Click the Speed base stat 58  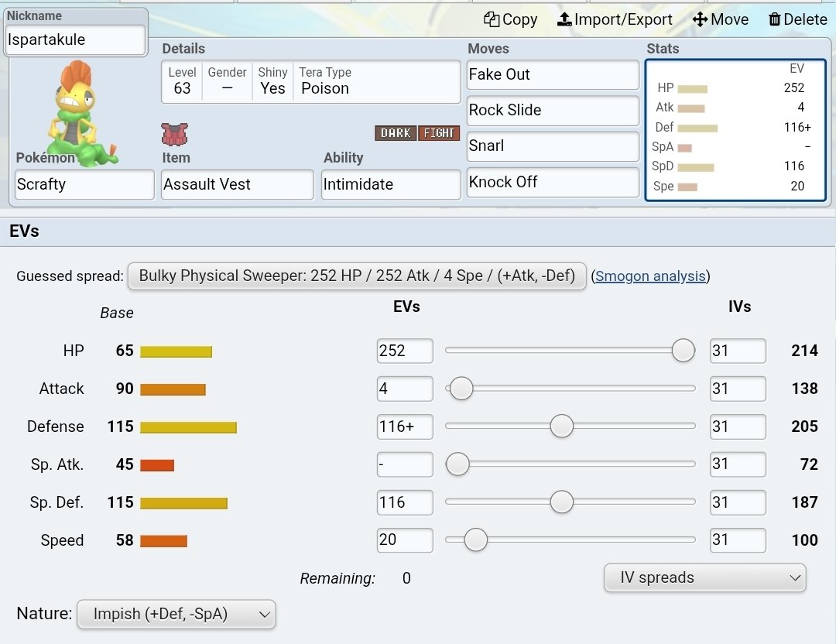(125, 540)
